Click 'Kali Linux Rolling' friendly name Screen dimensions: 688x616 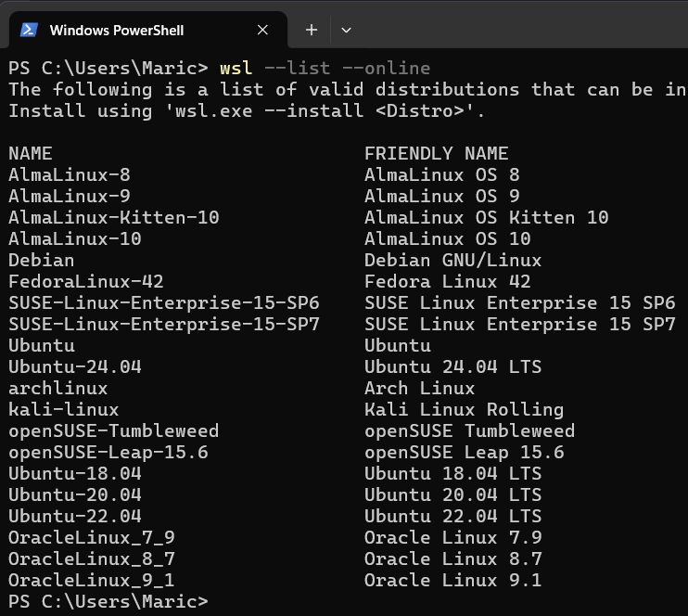pyautogui.click(x=464, y=409)
